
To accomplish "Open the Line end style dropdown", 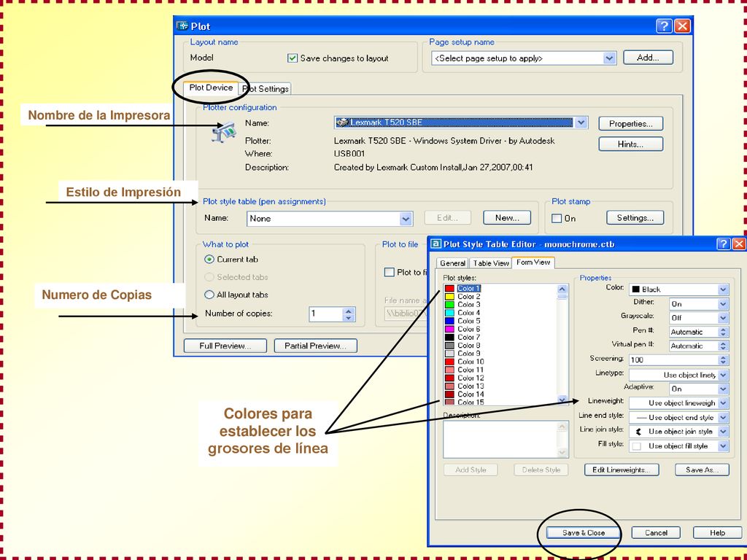I will (x=723, y=417).
